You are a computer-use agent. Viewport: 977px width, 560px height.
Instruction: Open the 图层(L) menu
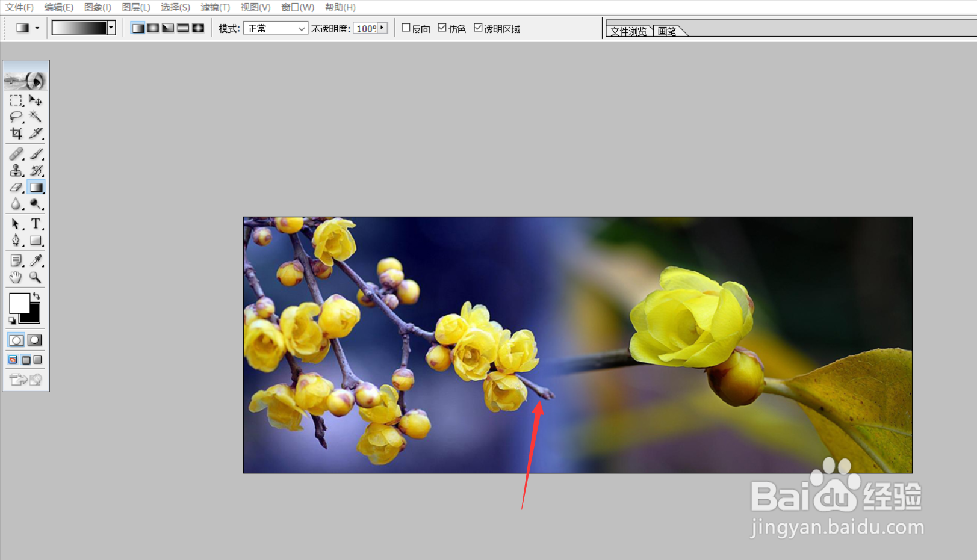click(x=136, y=7)
